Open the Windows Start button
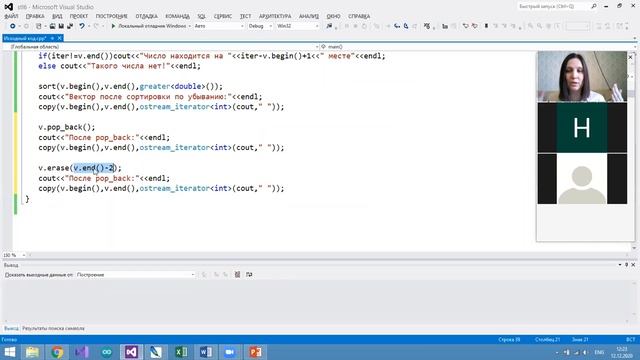The width and height of the screenshot is (640, 360). click(x=10, y=352)
